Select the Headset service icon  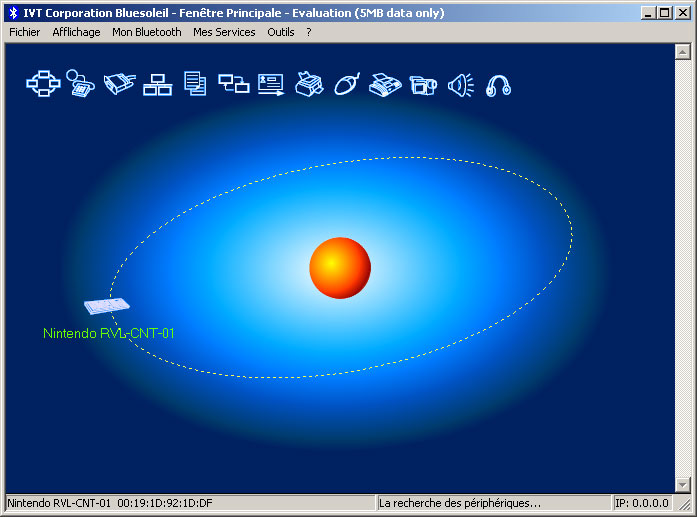click(x=498, y=85)
